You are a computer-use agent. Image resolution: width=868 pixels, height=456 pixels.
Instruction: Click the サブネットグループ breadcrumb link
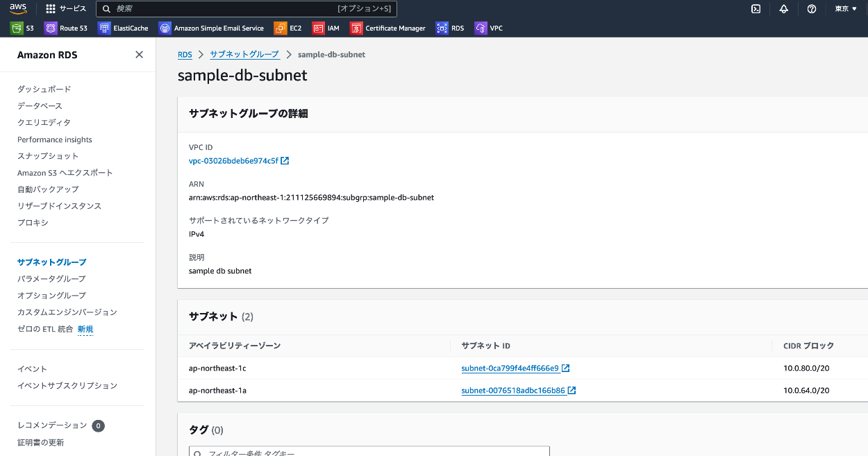pos(244,54)
